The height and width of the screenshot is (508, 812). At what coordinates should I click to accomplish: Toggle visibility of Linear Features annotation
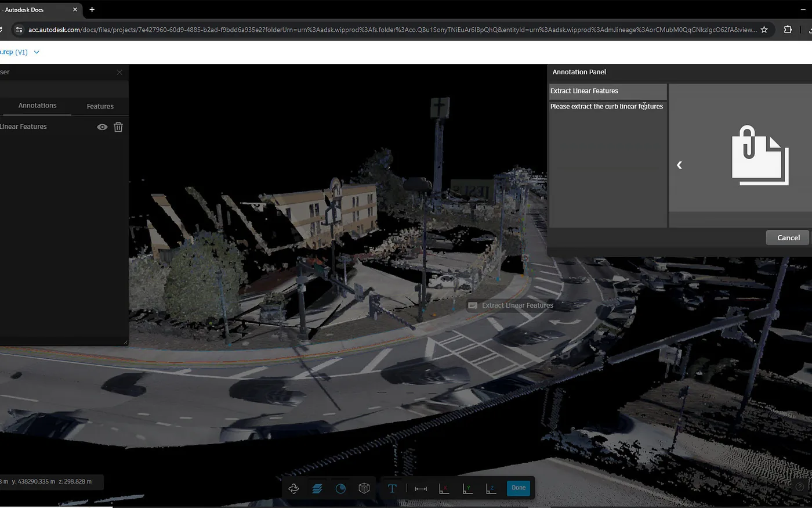(102, 127)
